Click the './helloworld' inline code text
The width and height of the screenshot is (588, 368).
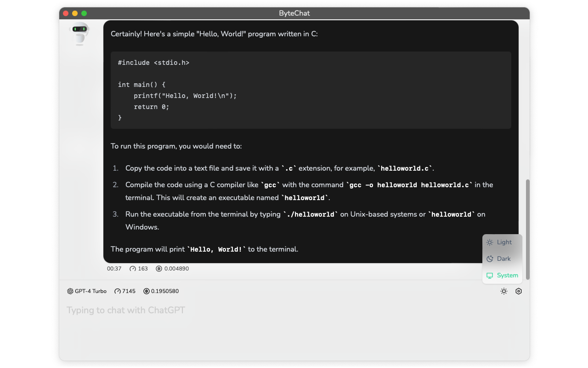pyautogui.click(x=311, y=214)
